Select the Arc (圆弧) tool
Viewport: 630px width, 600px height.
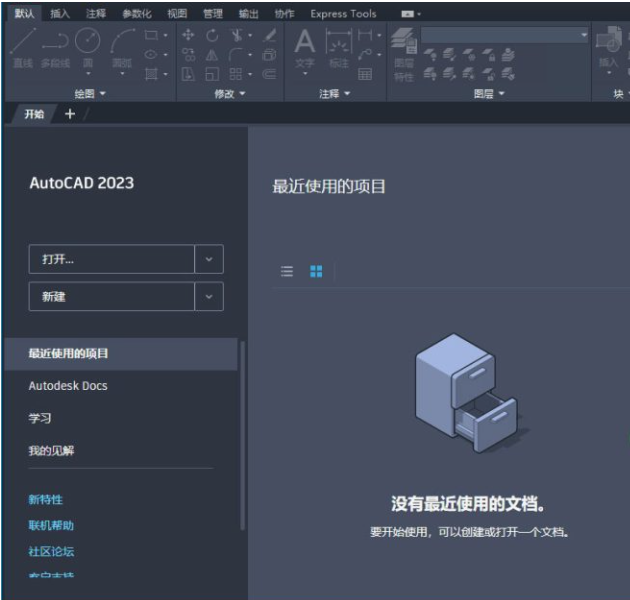click(123, 47)
